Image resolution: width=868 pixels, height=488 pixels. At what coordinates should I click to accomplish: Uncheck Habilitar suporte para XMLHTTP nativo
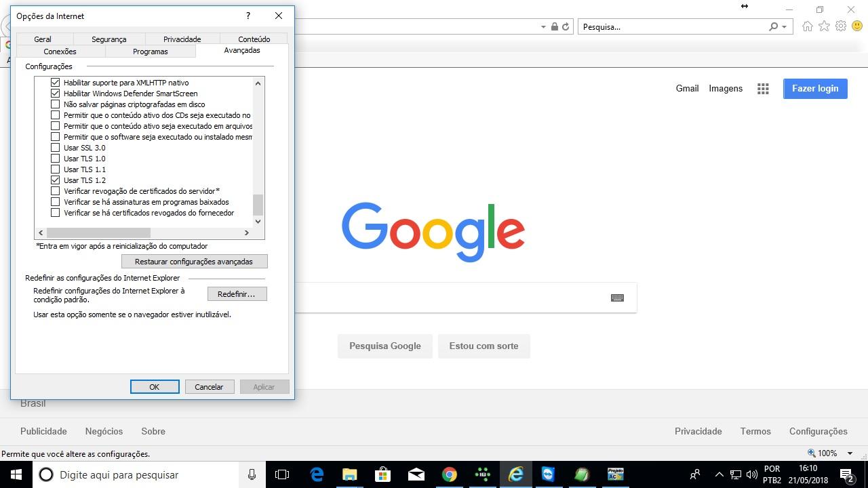point(56,83)
